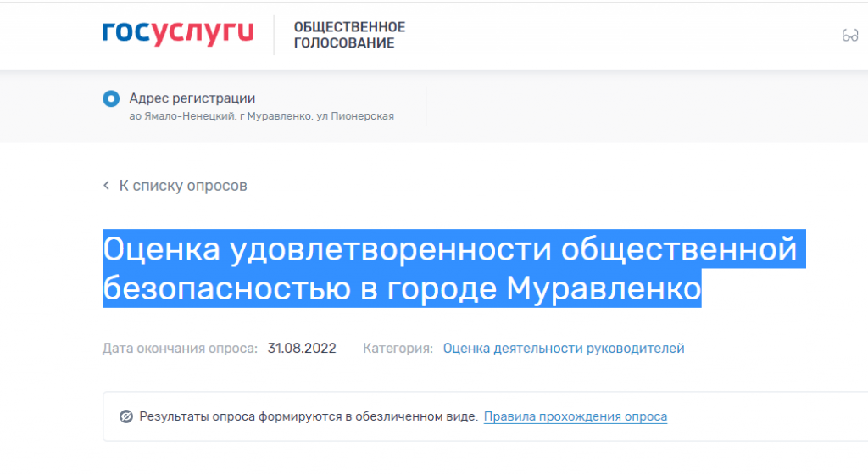
Task: Click the Дата окончания опроса label
Action: click(180, 349)
